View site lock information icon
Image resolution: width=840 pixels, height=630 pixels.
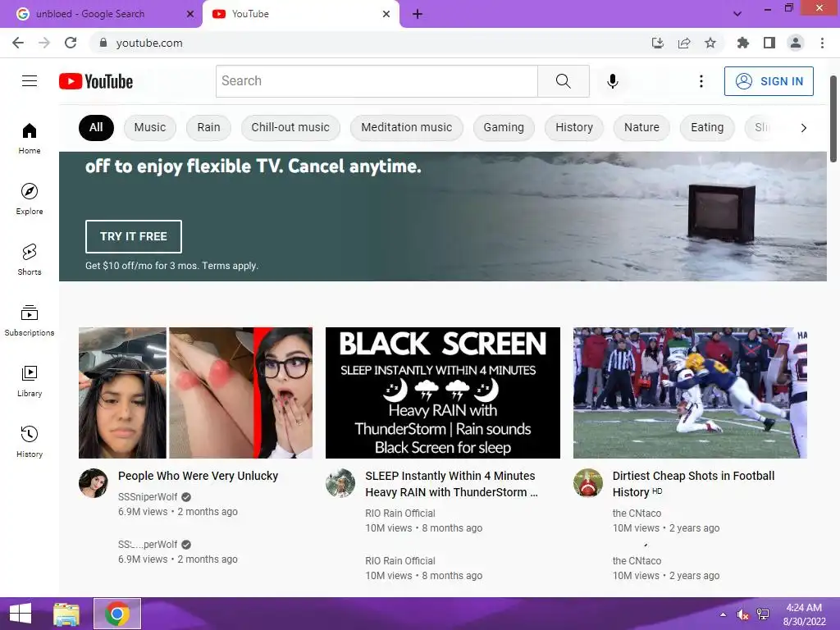tap(103, 43)
